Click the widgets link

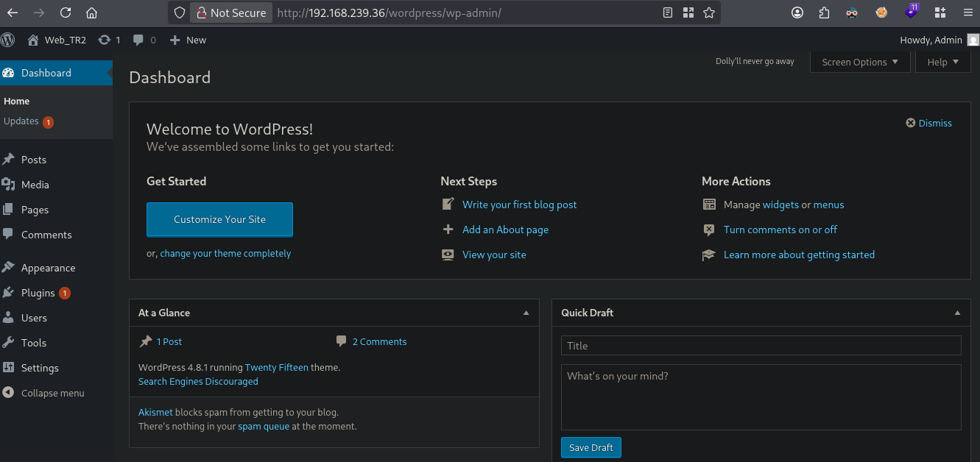coord(780,205)
